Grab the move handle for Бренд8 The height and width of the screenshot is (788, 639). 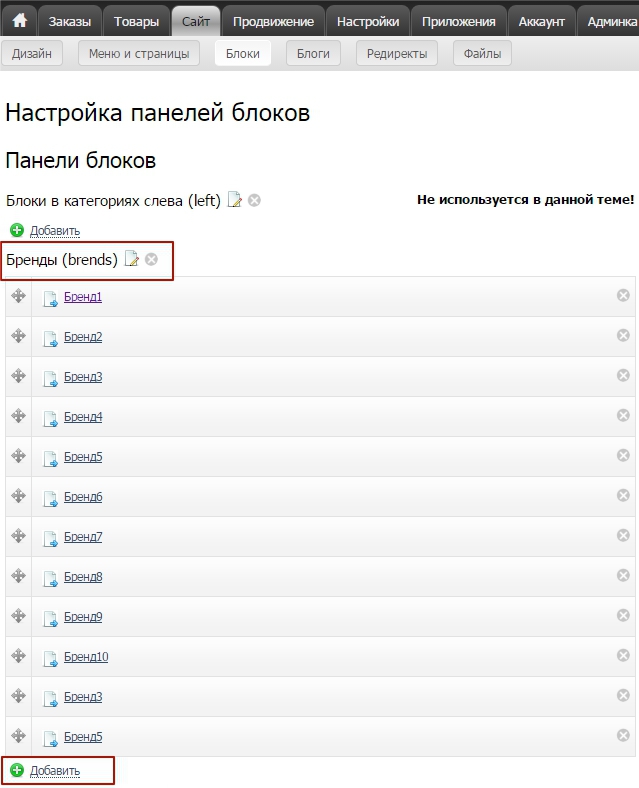(x=19, y=575)
